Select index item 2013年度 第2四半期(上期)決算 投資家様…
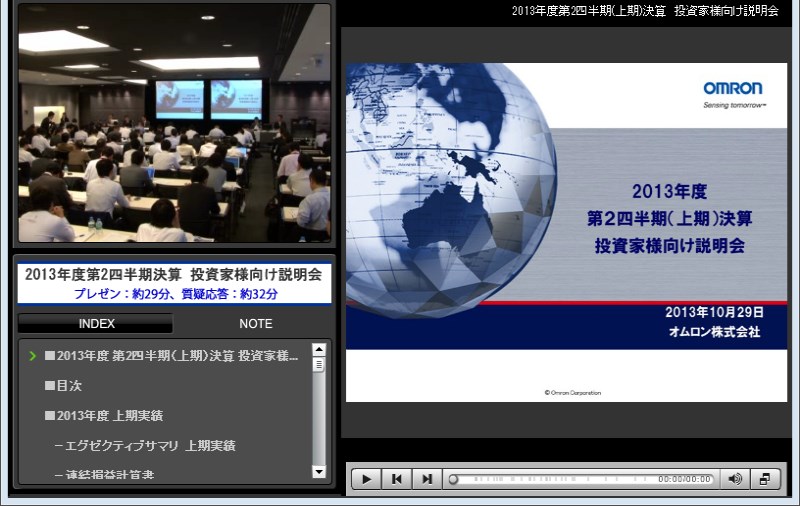 pos(172,356)
